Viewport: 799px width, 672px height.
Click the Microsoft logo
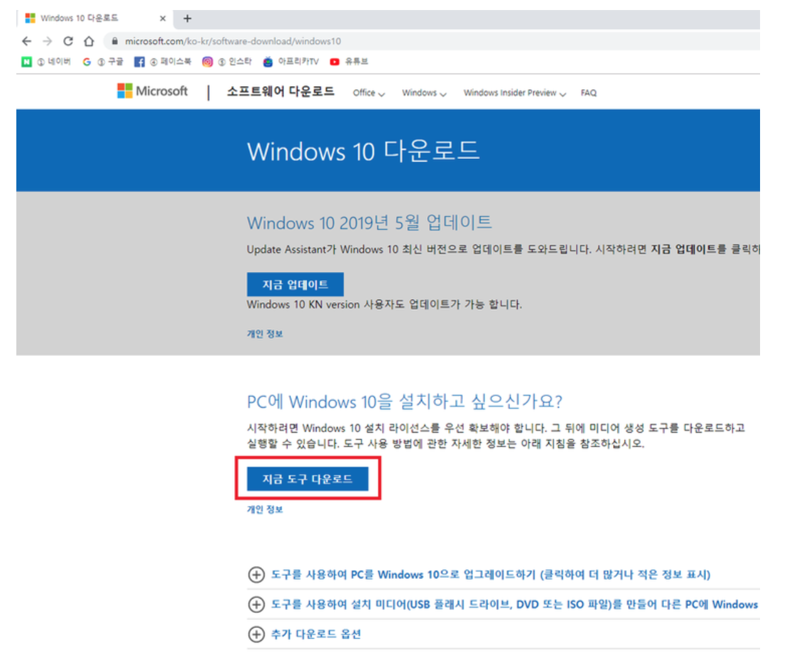[x=153, y=92]
